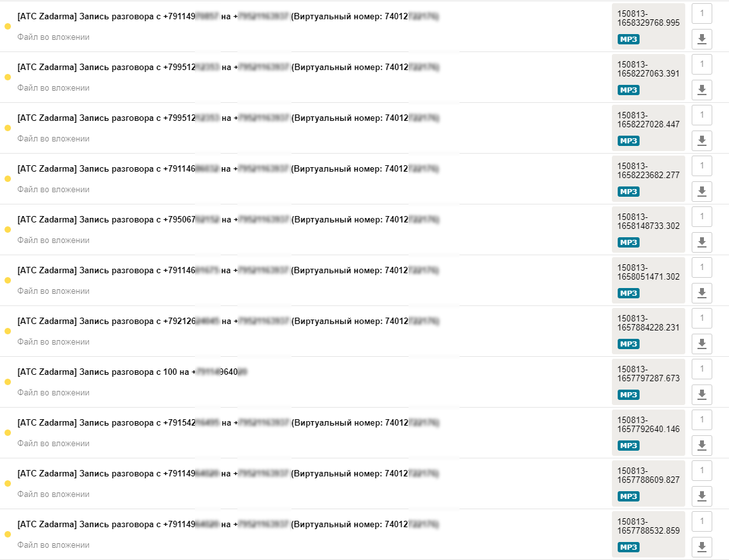Image resolution: width=729 pixels, height=560 pixels.
Task: Download attachment 150813-1658227063.391
Action: tap(701, 90)
